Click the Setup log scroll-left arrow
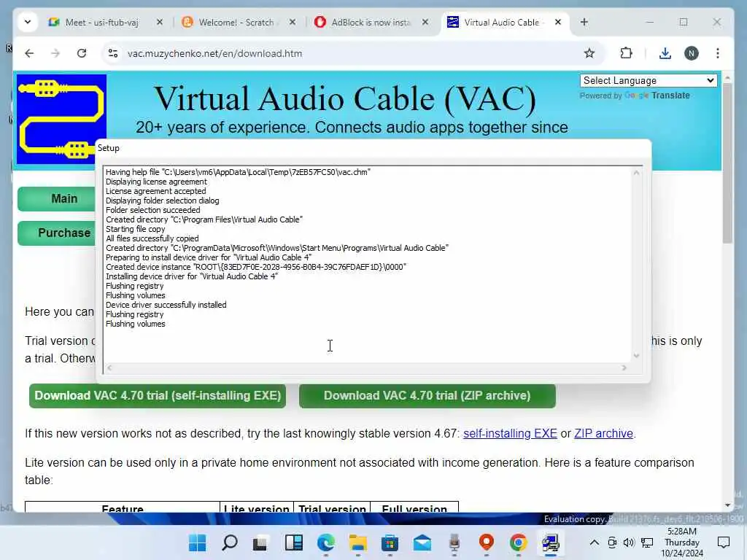This screenshot has height=560, width=747. point(109,367)
